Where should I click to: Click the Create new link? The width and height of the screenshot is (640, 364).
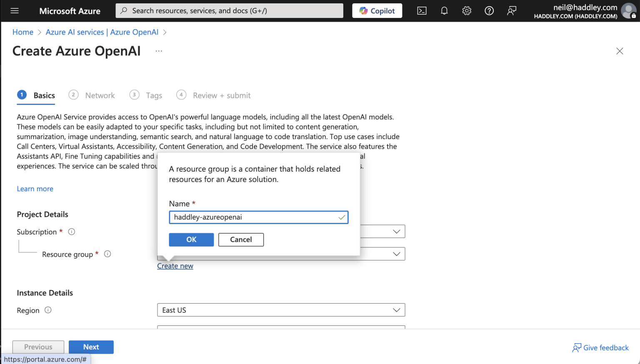175,266
